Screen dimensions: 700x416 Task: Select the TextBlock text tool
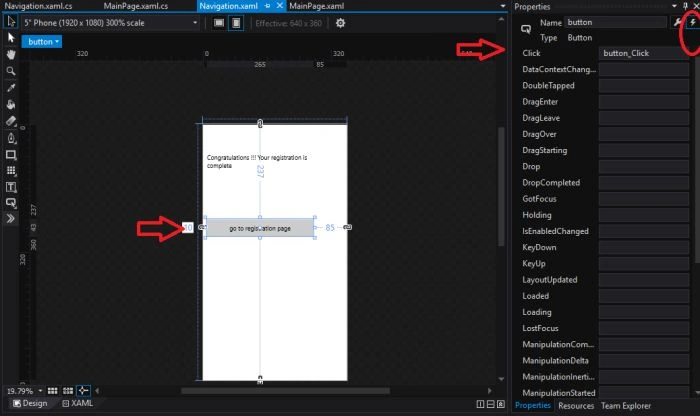pyautogui.click(x=11, y=187)
